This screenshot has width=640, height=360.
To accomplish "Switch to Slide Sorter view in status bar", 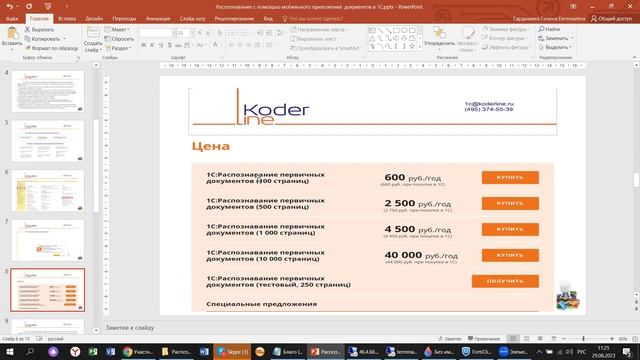I will (527, 339).
